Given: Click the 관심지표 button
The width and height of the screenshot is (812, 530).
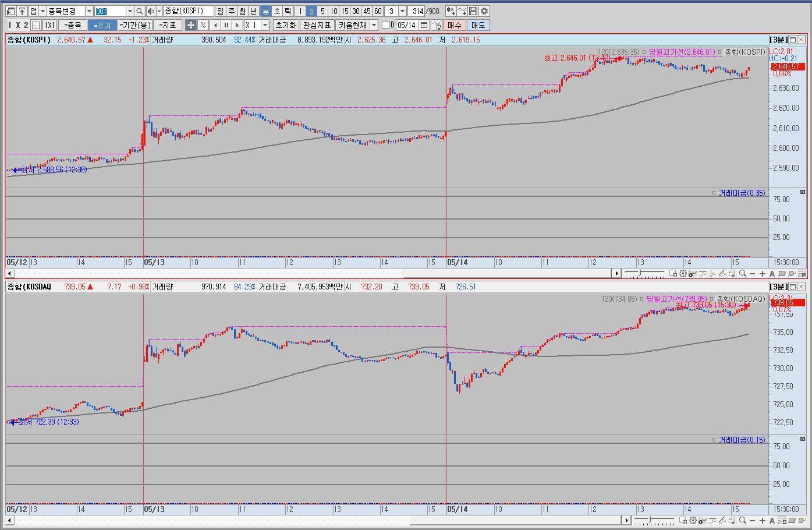Looking at the screenshot, I should point(317,25).
